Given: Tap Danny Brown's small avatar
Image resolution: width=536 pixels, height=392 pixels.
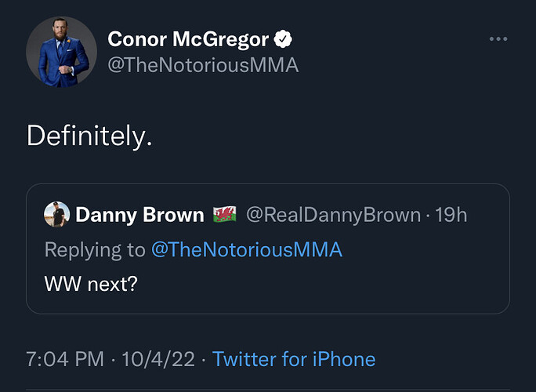Looking at the screenshot, I should pyautogui.click(x=56, y=214).
